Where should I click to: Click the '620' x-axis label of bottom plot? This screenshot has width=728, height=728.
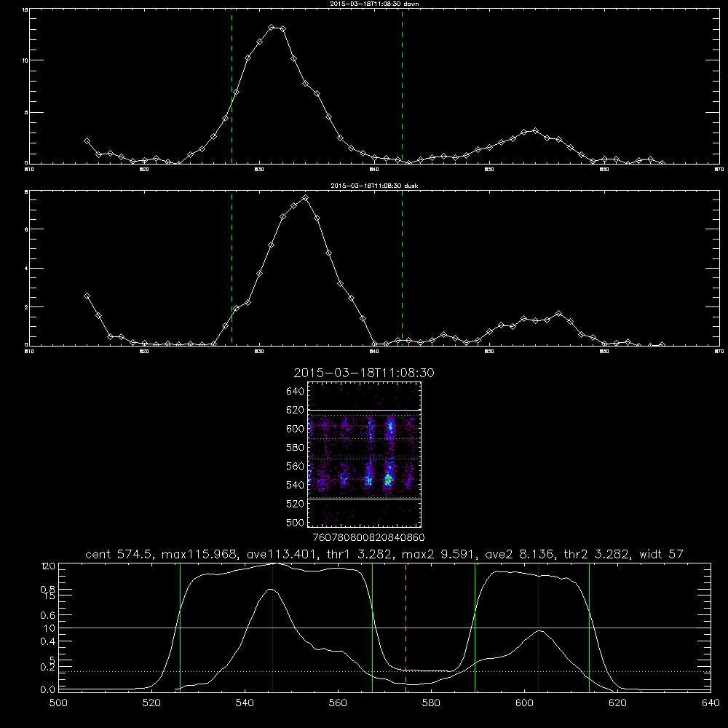(617, 703)
